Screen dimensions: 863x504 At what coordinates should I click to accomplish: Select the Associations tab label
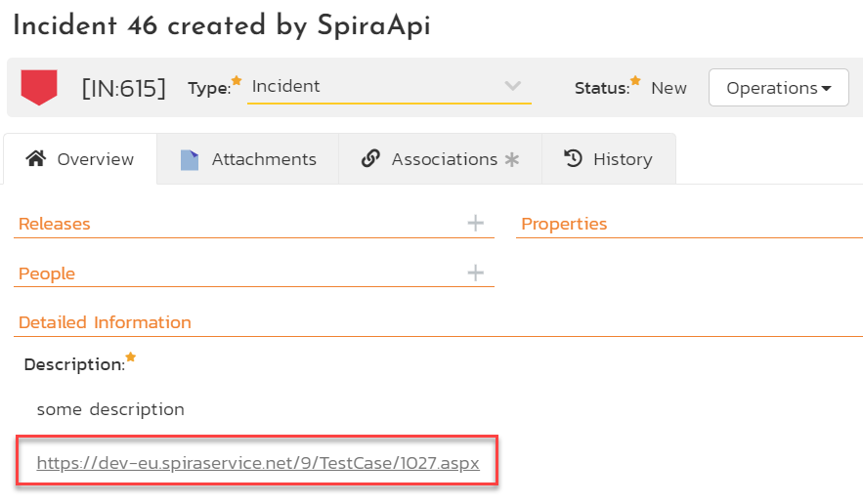tap(444, 159)
